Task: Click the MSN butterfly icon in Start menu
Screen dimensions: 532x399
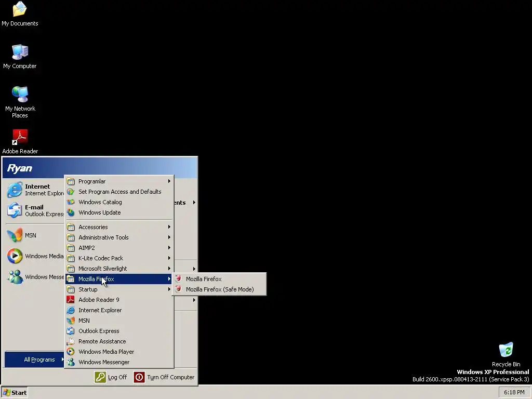Action: point(15,235)
